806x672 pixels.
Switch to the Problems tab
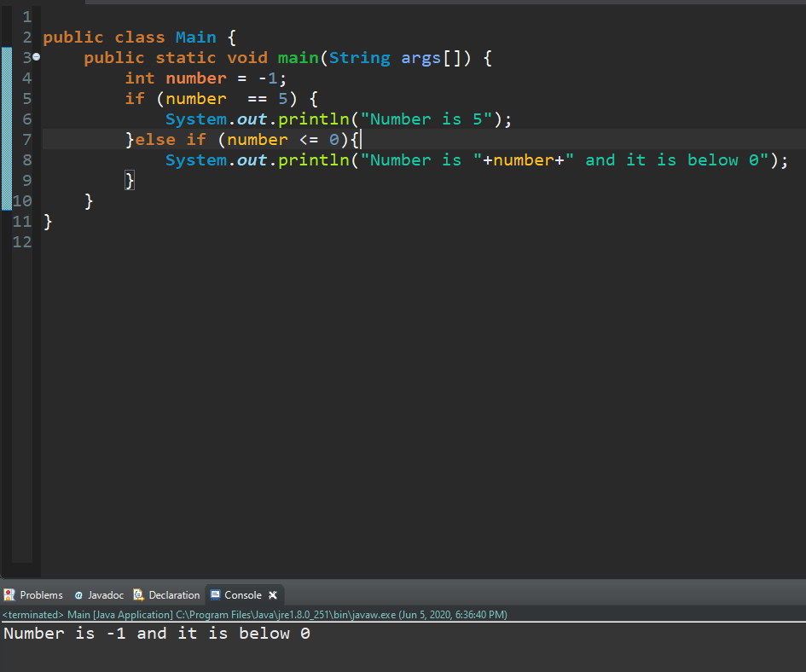click(41, 595)
